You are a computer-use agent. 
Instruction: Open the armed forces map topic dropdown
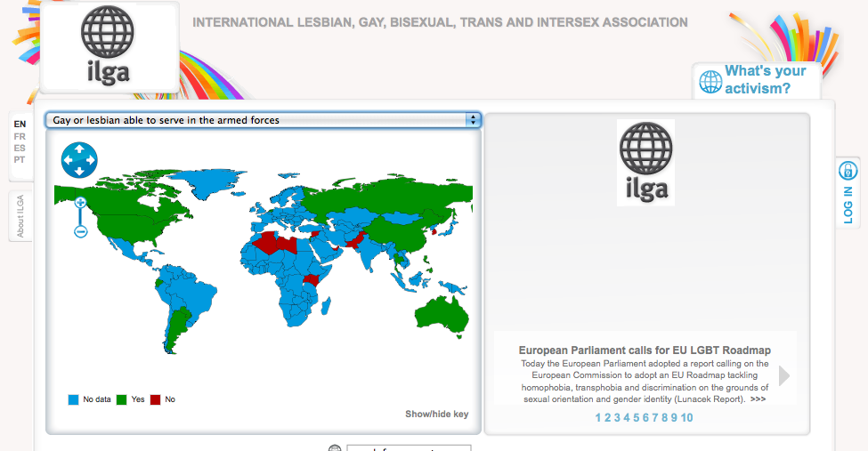tap(263, 120)
